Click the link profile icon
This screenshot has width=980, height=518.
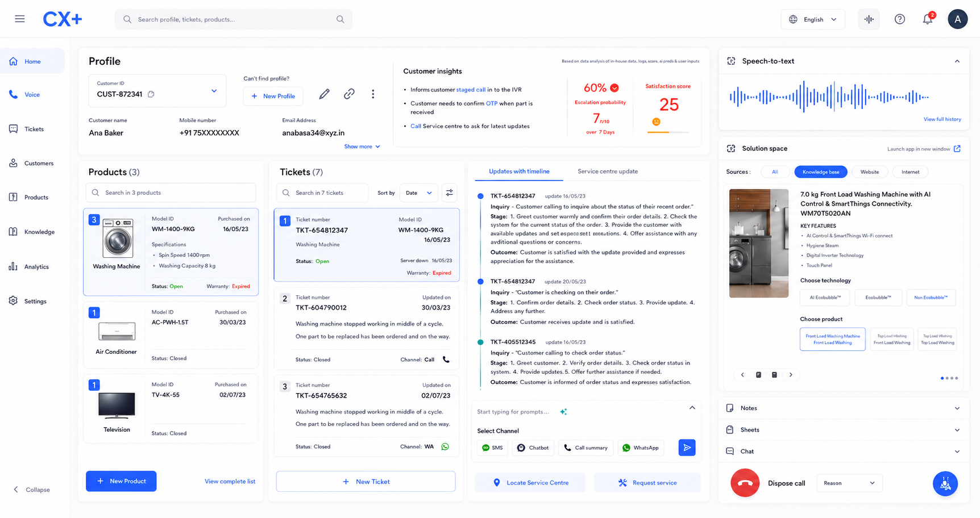click(x=349, y=94)
